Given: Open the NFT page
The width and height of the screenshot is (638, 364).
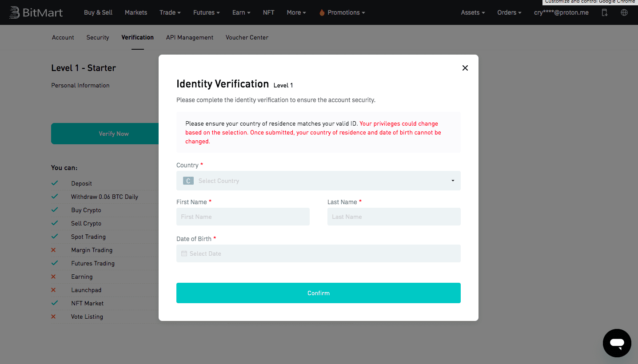Looking at the screenshot, I should pos(268,12).
